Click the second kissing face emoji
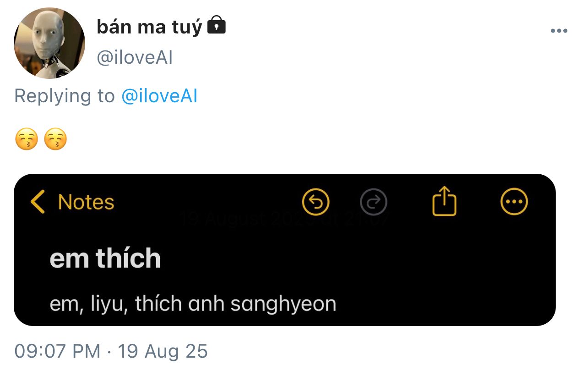Viewport: 588px width, 376px height. [x=55, y=140]
